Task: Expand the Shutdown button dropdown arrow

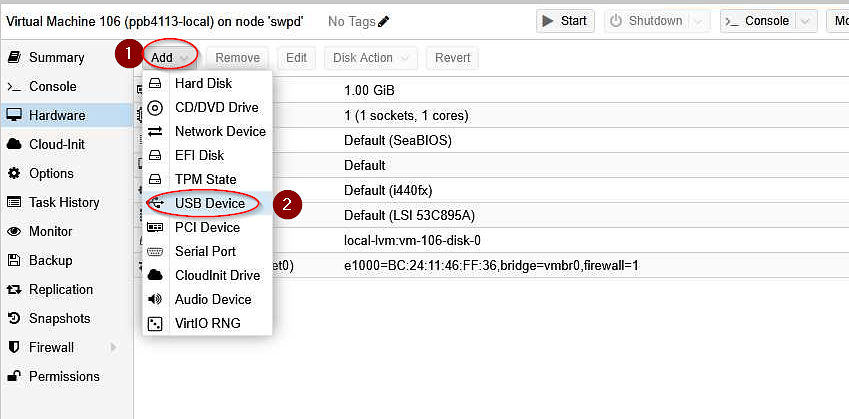Action: click(x=698, y=22)
